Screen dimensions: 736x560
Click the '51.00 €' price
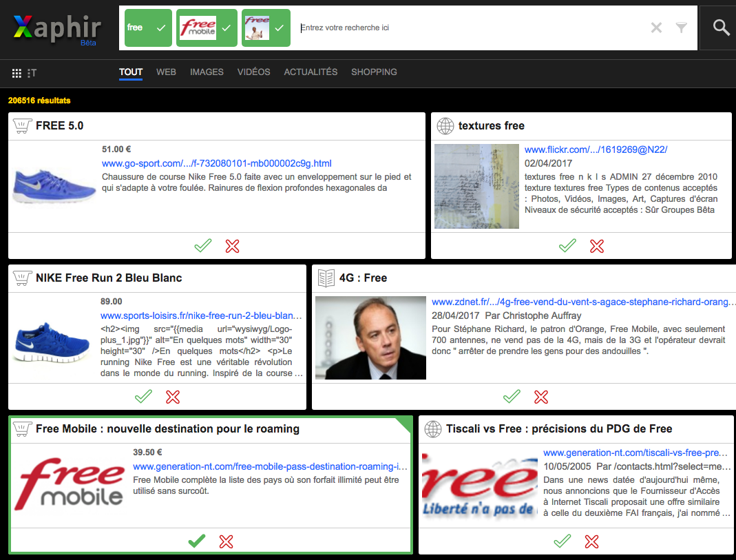tap(116, 149)
